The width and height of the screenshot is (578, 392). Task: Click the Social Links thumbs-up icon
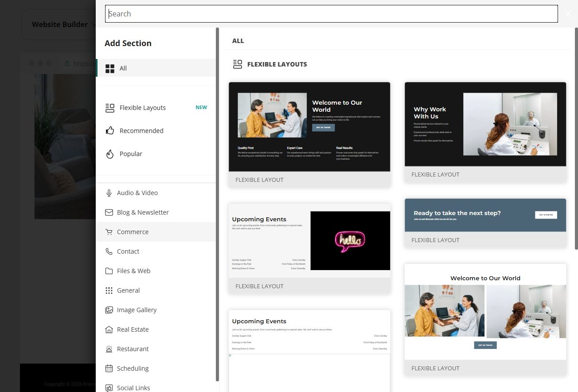(x=109, y=388)
